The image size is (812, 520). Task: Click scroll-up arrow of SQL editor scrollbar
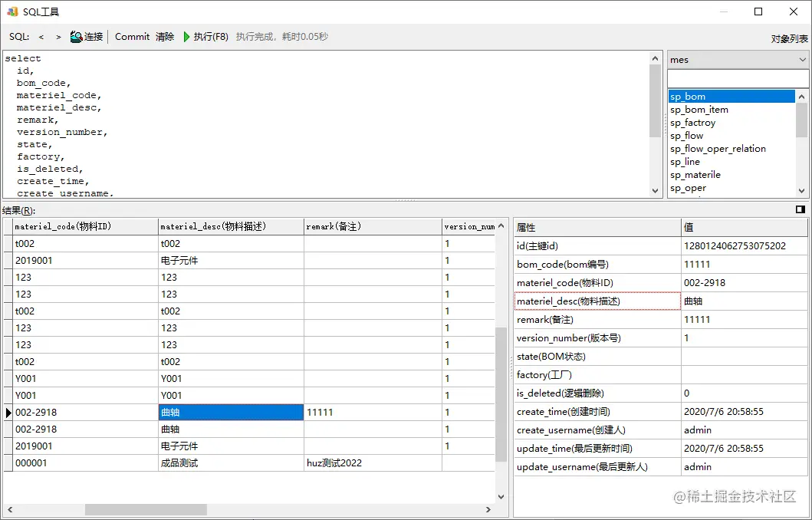pos(655,58)
